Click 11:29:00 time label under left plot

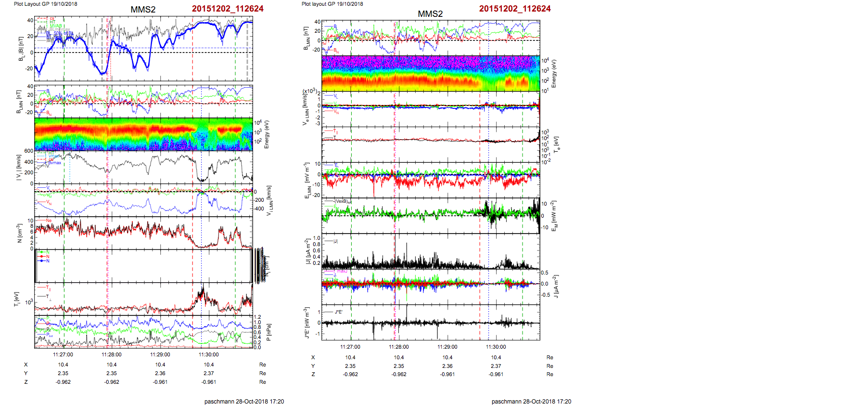click(x=160, y=354)
